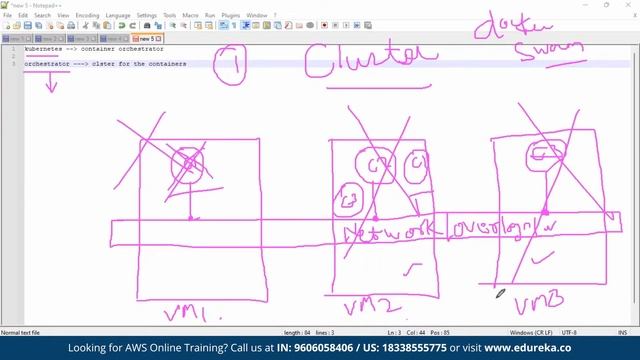640x360 pixels.
Task: Switch to the new 3 tab
Action: (x=82, y=39)
